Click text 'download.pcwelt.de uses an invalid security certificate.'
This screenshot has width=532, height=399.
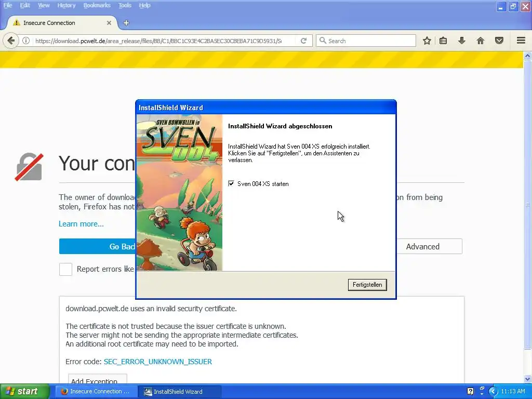pos(151,309)
